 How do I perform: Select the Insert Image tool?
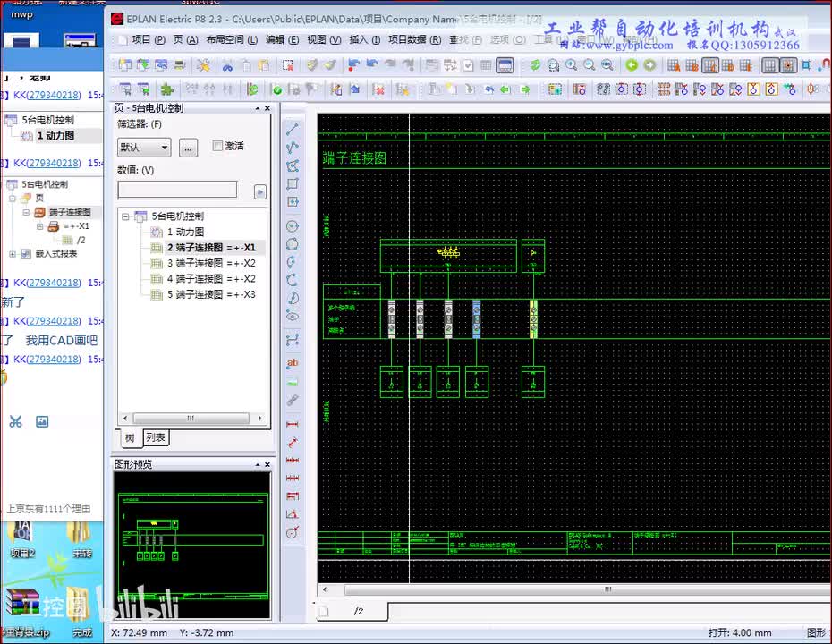(293, 382)
